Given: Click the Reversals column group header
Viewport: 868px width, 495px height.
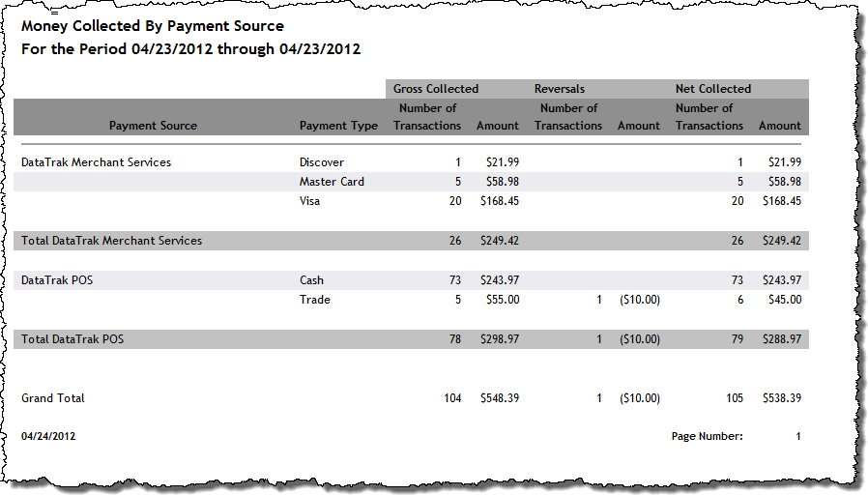Looking at the screenshot, I should 559,89.
